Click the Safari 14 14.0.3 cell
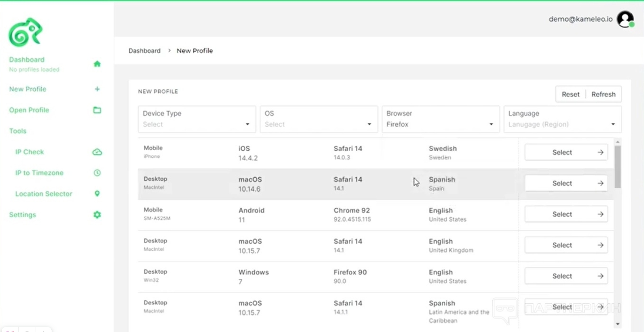The width and height of the screenshot is (644, 332). (348, 153)
